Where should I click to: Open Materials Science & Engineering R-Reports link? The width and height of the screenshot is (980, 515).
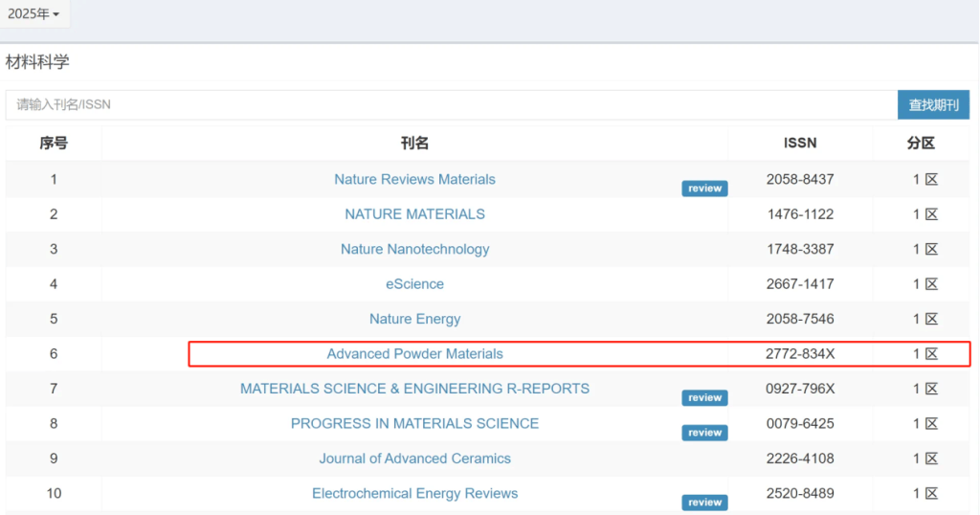(x=414, y=389)
